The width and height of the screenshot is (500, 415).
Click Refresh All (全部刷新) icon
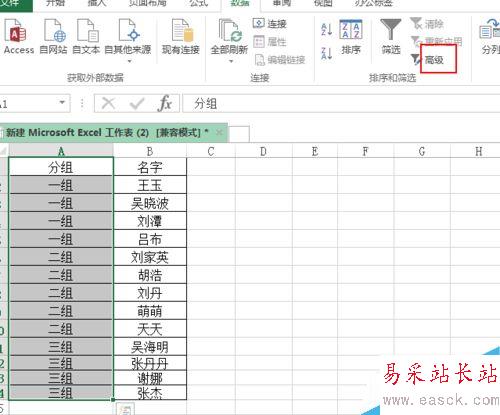coord(229,32)
